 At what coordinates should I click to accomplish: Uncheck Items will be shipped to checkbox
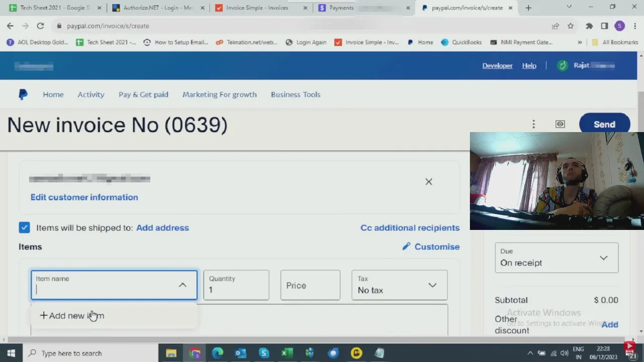click(24, 227)
